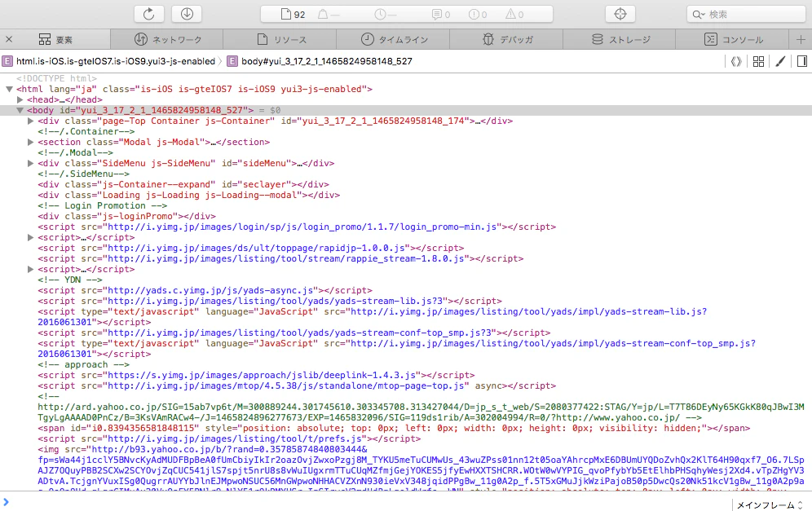
Task: Focus the 検索 search field
Action: coord(746,15)
